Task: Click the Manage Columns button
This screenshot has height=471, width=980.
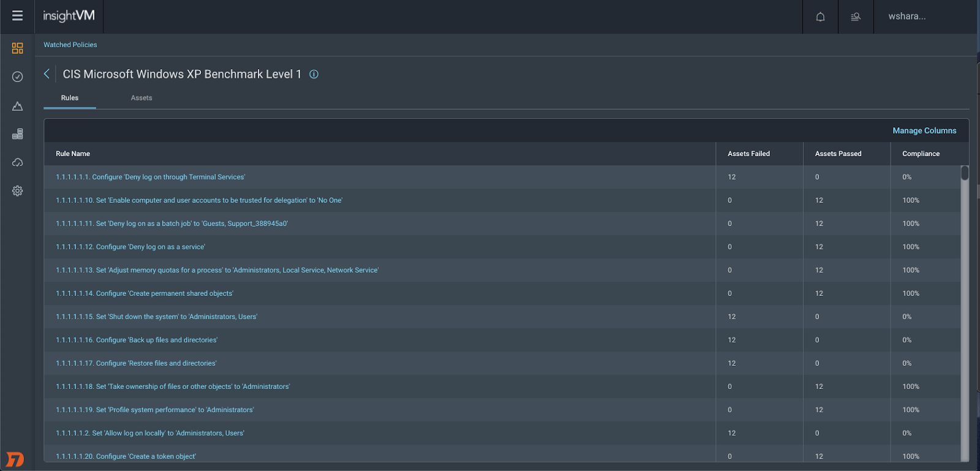Action: [x=924, y=130]
